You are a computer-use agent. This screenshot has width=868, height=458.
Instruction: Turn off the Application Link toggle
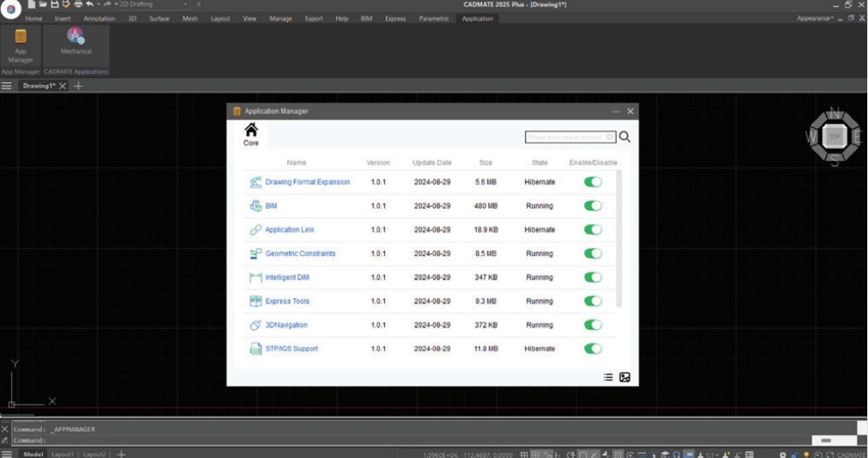pyautogui.click(x=593, y=230)
